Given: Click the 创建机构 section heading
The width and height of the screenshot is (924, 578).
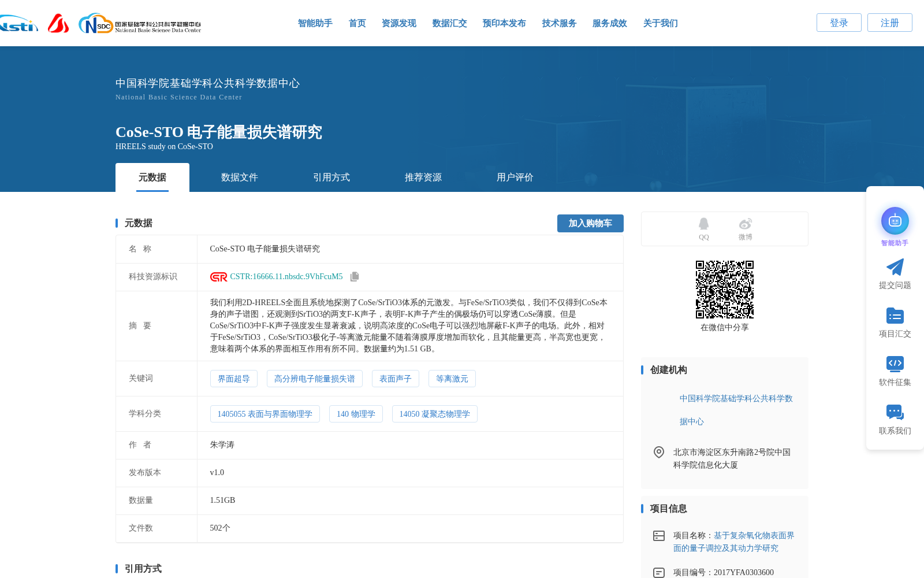Looking at the screenshot, I should coord(669,370).
